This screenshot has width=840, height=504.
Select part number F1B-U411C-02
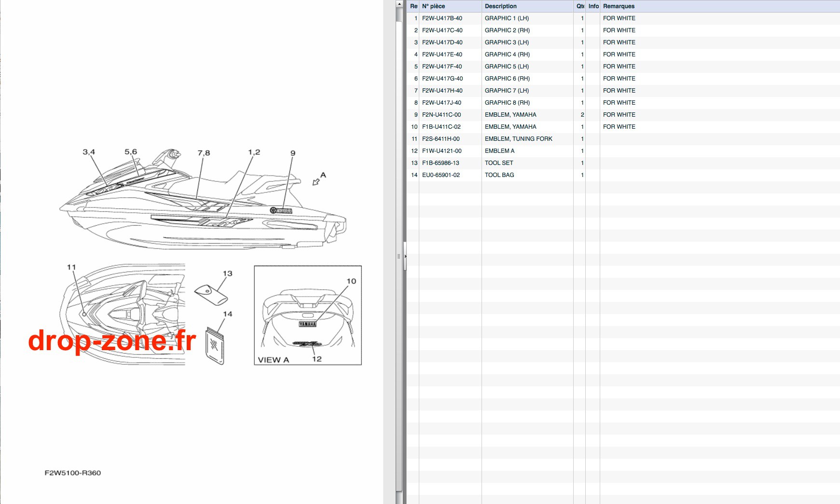[x=441, y=127]
